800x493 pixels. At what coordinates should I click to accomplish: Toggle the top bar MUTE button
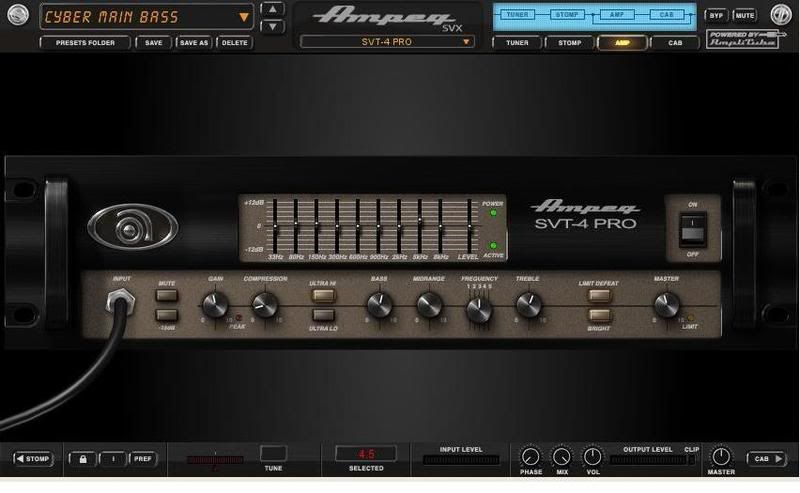(x=744, y=15)
